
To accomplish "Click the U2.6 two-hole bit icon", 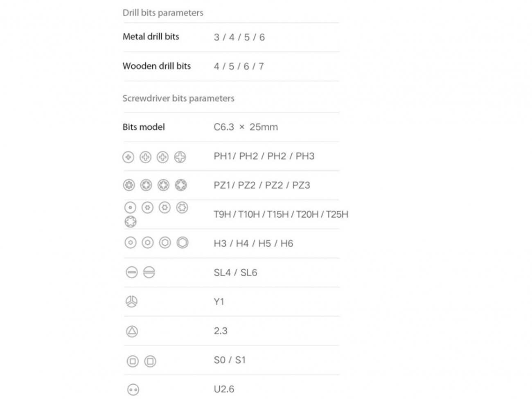I will tap(133, 390).
